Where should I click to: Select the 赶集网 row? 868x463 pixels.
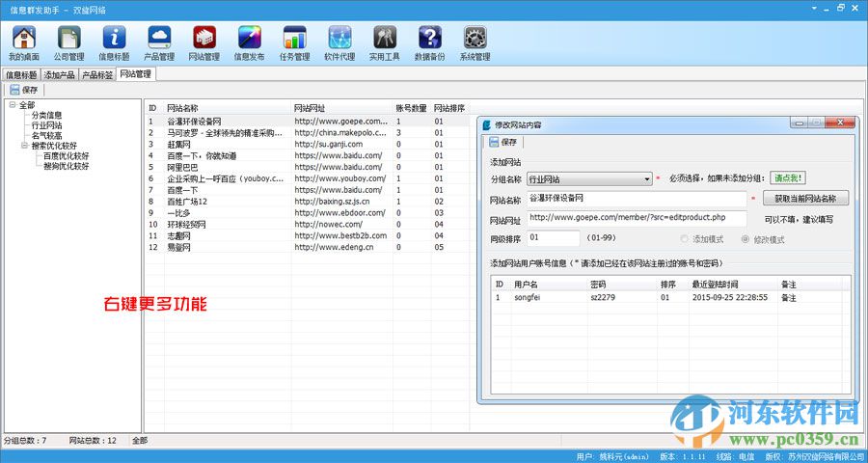(x=307, y=144)
